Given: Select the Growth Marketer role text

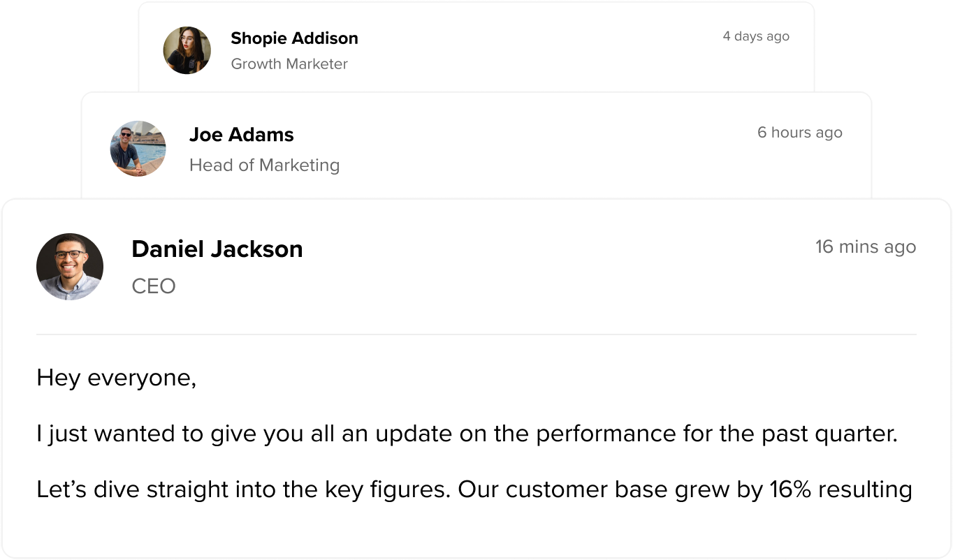Looking at the screenshot, I should [289, 64].
